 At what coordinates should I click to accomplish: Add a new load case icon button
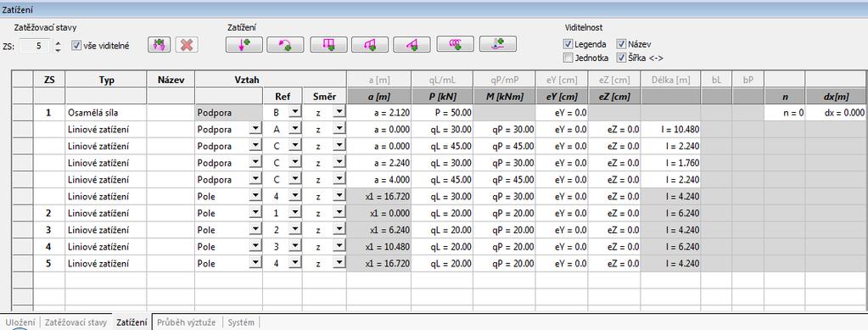(x=160, y=45)
